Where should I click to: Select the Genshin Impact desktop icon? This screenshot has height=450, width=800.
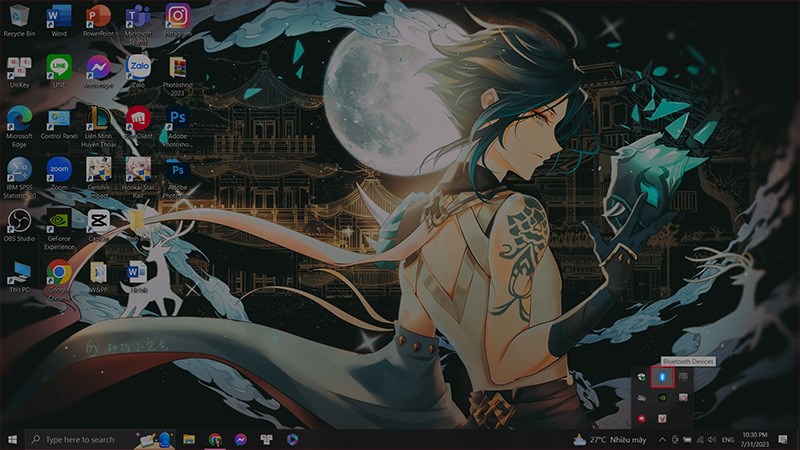pyautogui.click(x=98, y=178)
